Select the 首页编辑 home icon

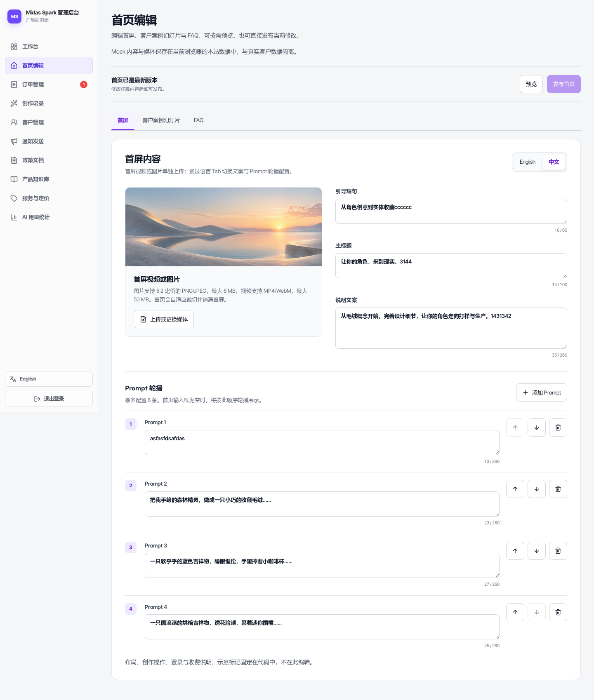tap(14, 66)
